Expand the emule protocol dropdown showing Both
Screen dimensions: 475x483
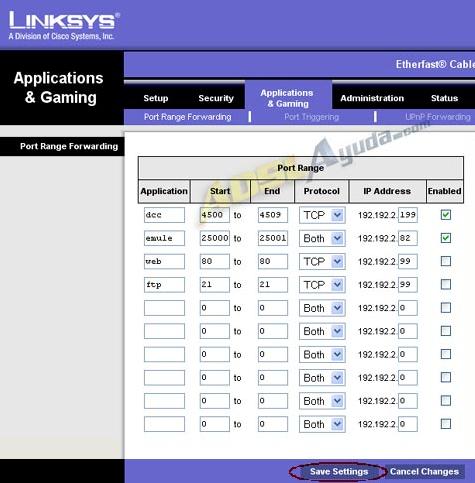coord(322,238)
